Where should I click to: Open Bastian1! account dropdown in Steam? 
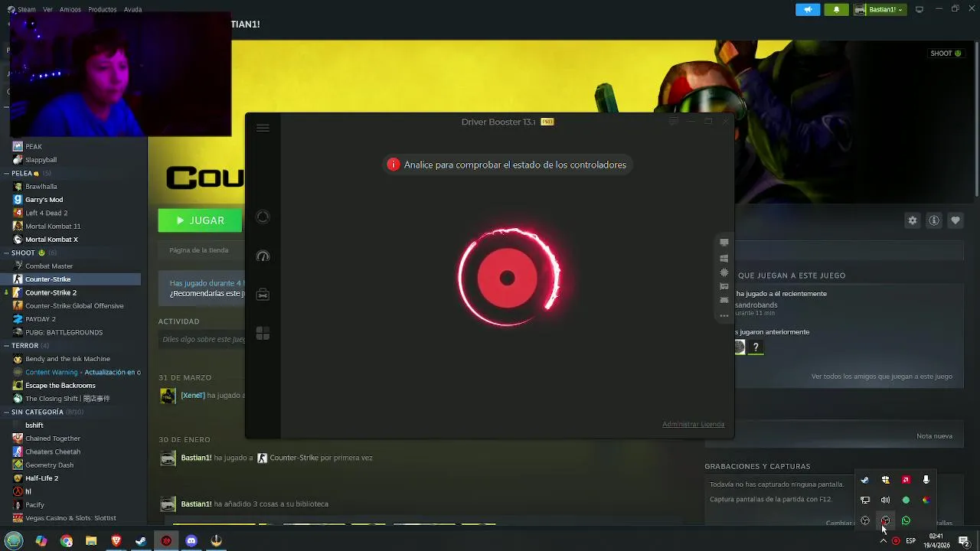(x=880, y=9)
